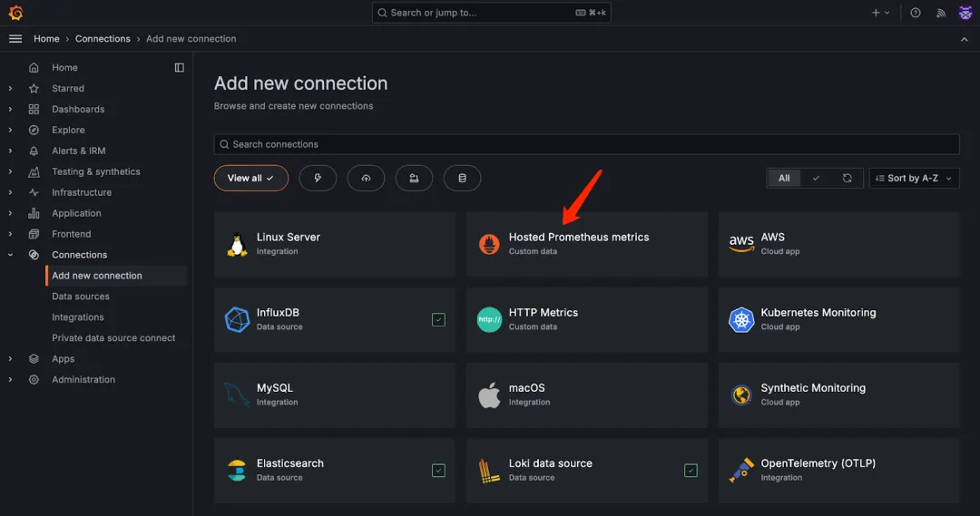Image resolution: width=980 pixels, height=516 pixels.
Task: Click the Application bar chart icon
Action: coord(34,213)
